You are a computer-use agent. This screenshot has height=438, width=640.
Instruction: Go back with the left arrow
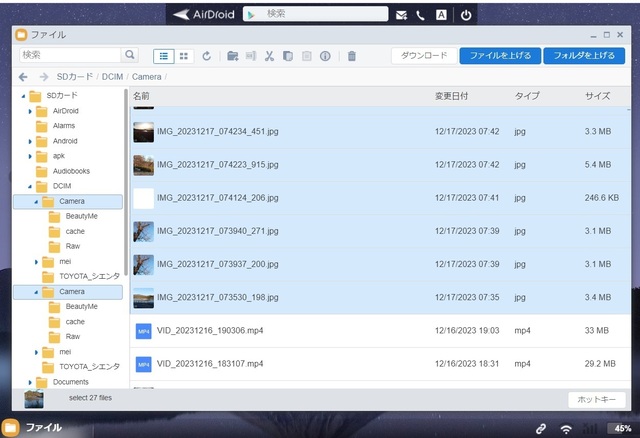pyautogui.click(x=23, y=77)
